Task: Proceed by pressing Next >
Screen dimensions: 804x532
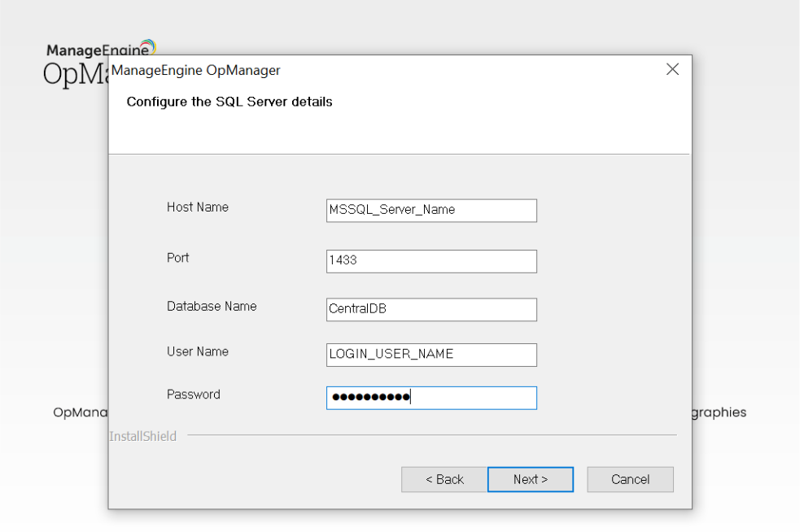Action: pos(531,480)
